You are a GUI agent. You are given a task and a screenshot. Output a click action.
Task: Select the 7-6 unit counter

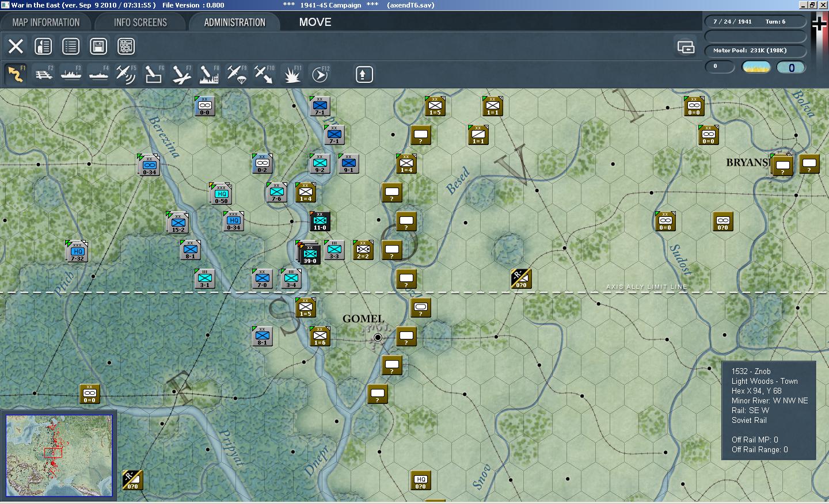[x=276, y=192]
